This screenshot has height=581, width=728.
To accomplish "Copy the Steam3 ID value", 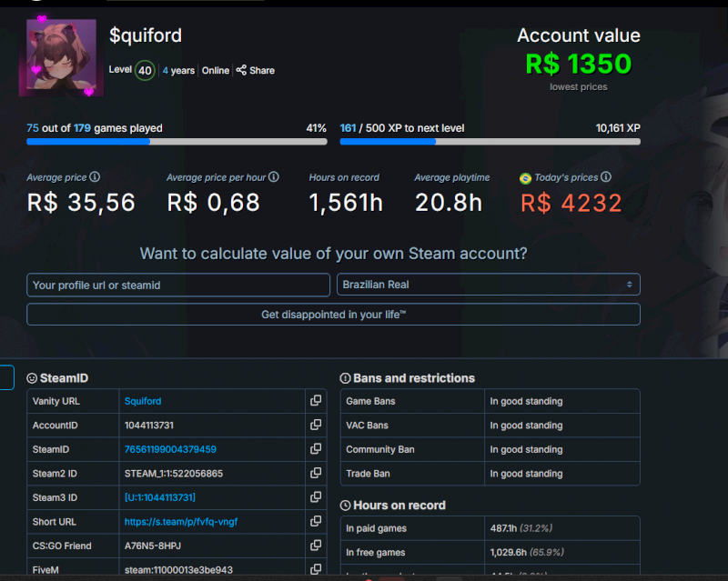I will click(316, 497).
